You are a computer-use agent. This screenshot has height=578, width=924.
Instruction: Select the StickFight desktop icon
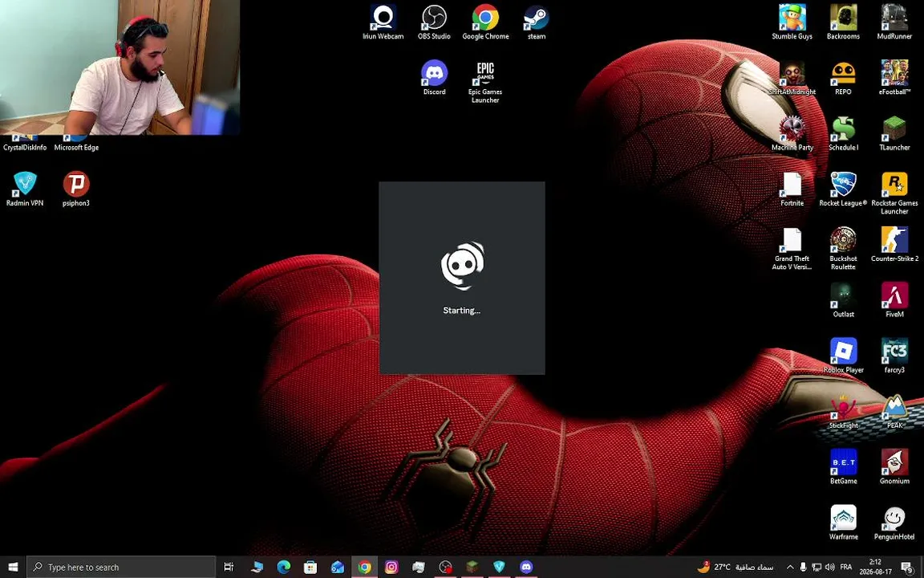point(843,410)
